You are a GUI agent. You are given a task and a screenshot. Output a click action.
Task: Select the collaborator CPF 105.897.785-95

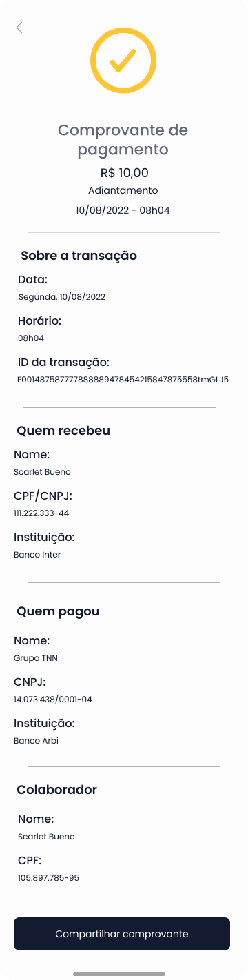pyautogui.click(x=48, y=878)
